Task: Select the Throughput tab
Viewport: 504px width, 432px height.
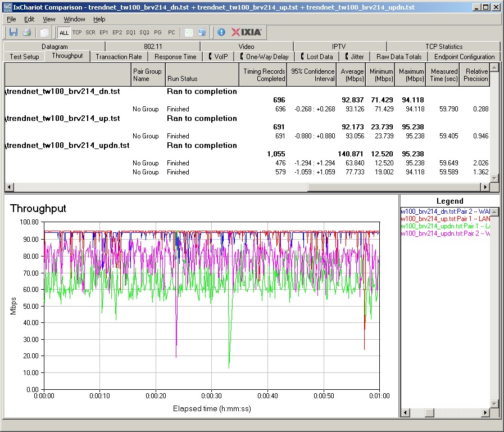Action: 67,56
